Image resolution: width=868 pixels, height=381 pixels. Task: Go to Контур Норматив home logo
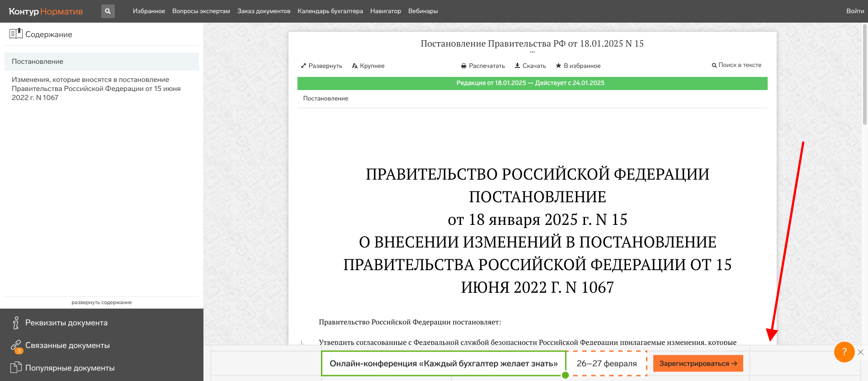pyautogui.click(x=46, y=11)
